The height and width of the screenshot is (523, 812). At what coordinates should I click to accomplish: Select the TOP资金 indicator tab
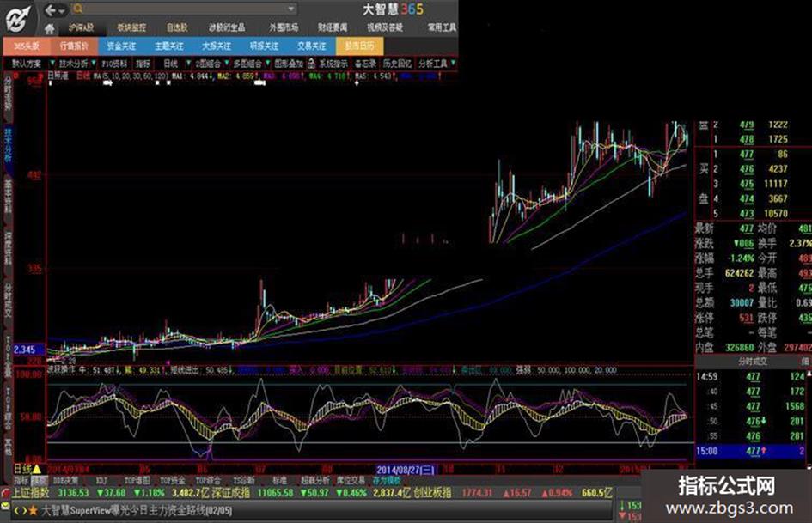[x=173, y=481]
